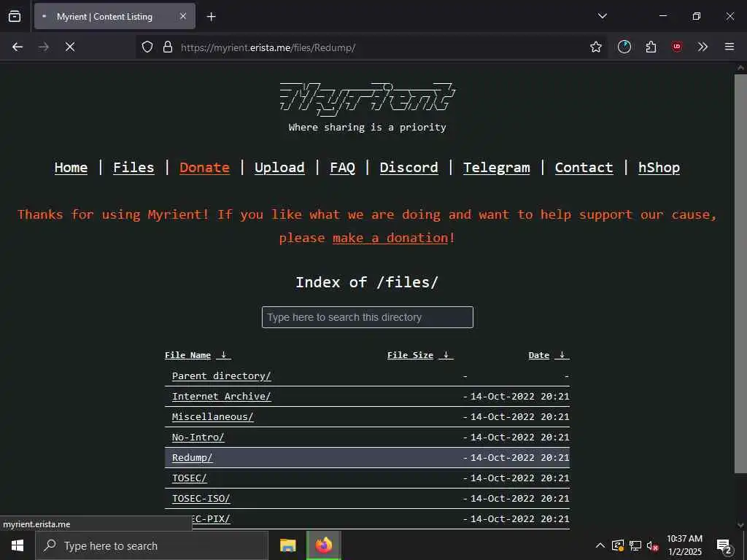This screenshot has width=747, height=560.
Task: Open the TOSEC/ folder
Action: 189,478
